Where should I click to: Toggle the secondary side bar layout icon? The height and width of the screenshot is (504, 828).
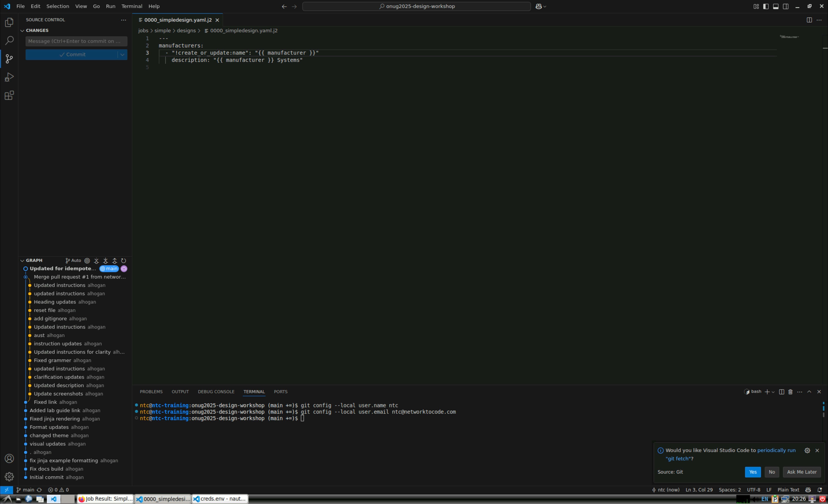click(x=786, y=6)
